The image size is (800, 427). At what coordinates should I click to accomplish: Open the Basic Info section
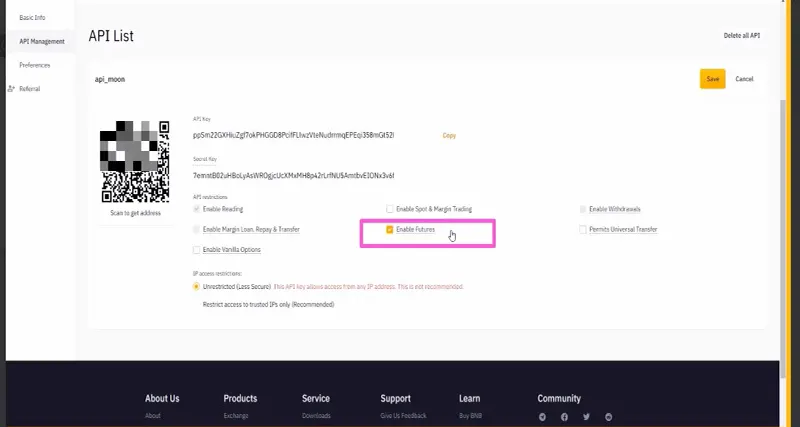(x=32, y=17)
